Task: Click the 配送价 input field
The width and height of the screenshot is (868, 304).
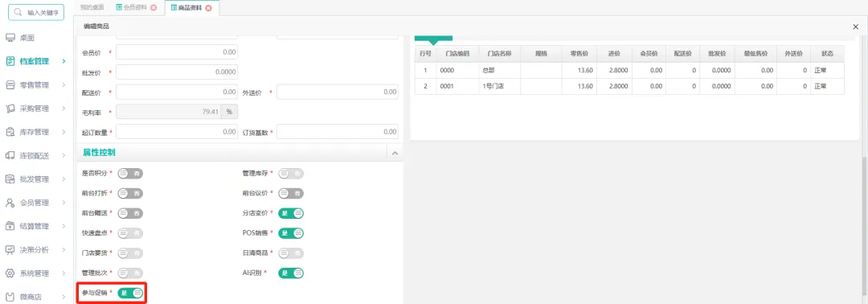Action: pos(177,92)
